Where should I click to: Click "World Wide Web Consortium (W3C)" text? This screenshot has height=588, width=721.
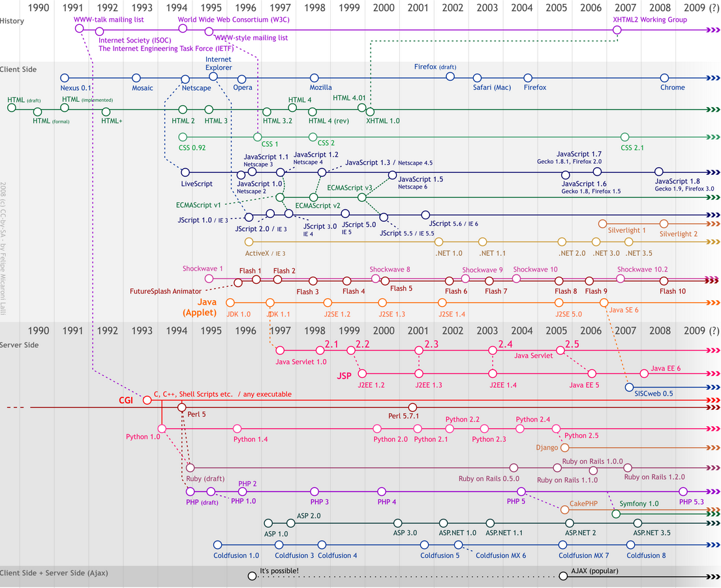pos(234,20)
